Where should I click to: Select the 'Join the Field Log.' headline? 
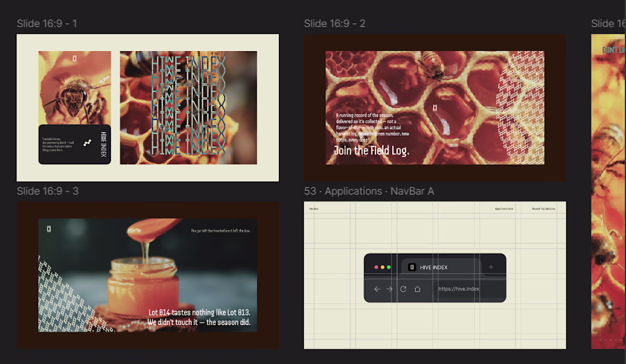371,151
